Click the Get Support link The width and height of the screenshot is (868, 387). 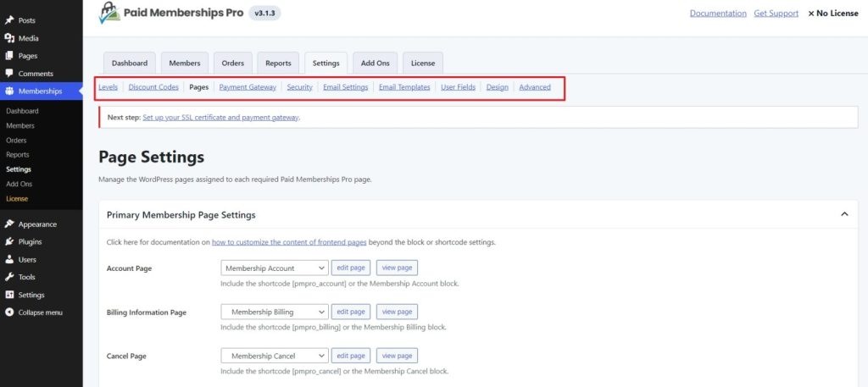(776, 14)
